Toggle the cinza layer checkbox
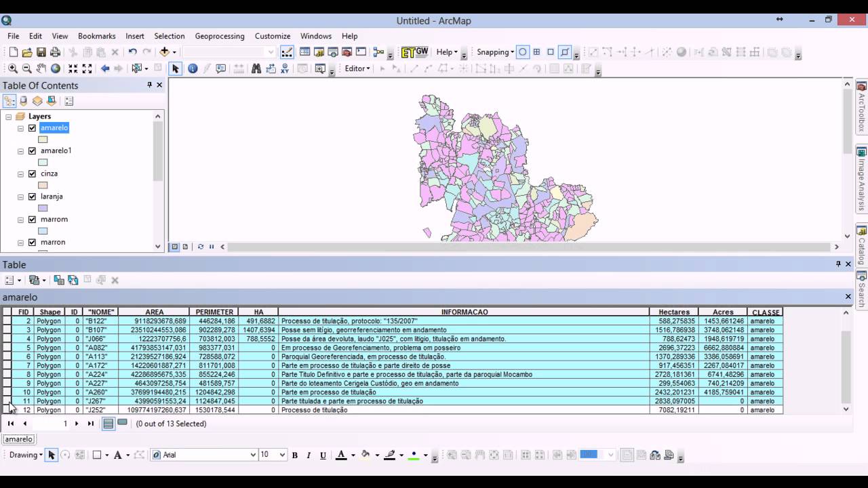 (32, 174)
